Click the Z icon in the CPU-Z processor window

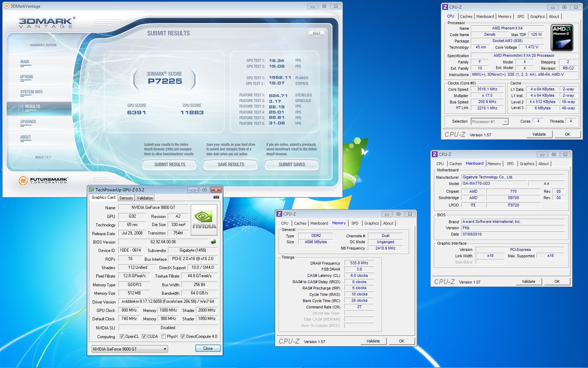point(445,7)
